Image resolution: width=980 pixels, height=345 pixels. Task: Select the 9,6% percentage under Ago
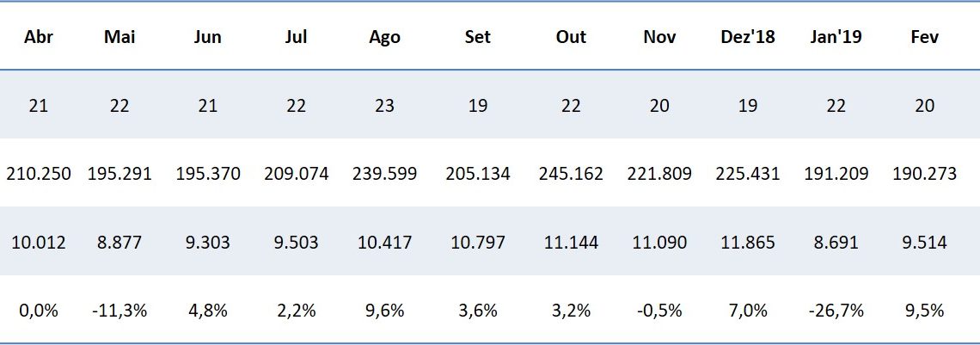384,311
